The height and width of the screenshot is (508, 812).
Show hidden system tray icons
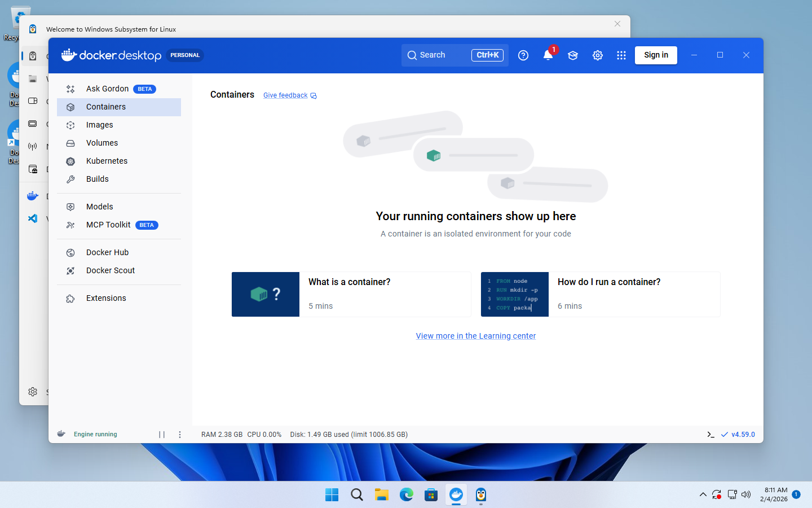click(x=703, y=495)
